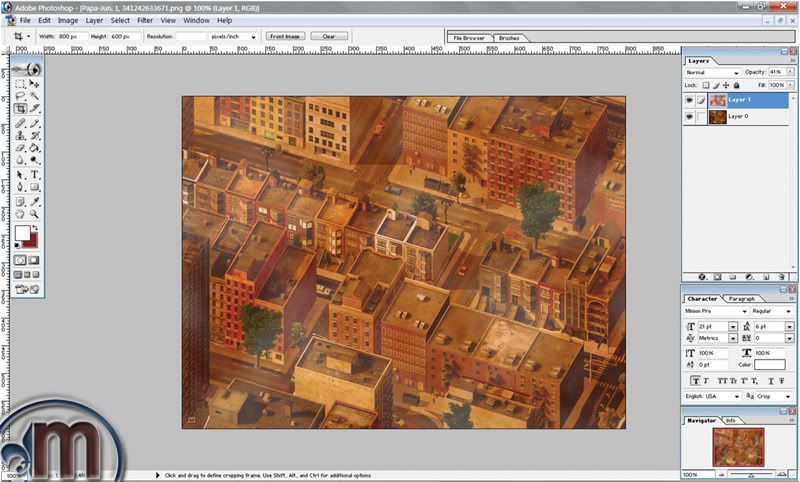Select the Lasso tool

(20, 96)
